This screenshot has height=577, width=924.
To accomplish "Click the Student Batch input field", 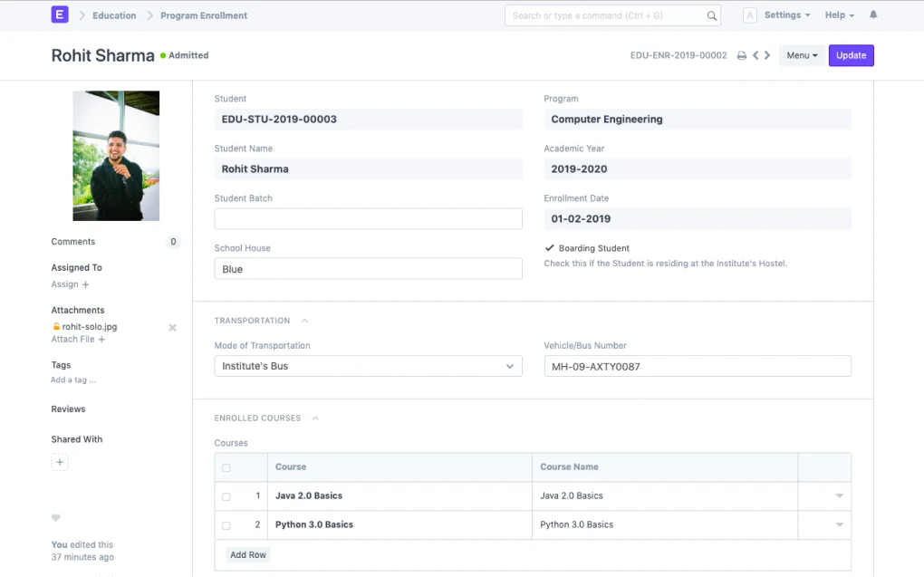I will (x=368, y=218).
